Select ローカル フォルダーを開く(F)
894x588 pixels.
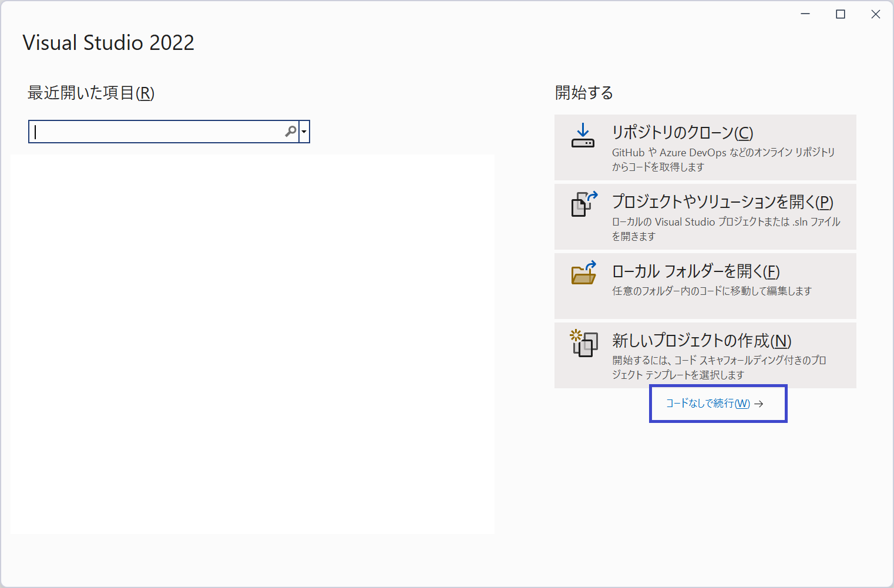click(705, 286)
